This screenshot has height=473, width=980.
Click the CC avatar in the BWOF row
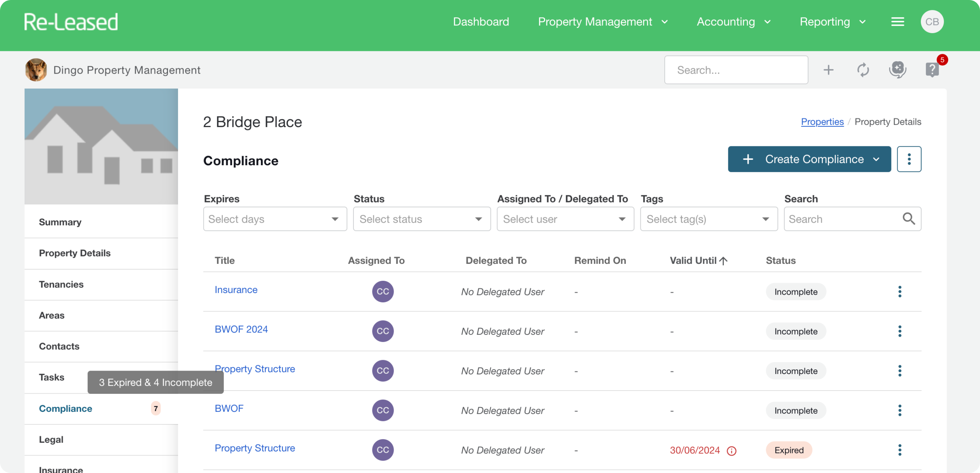[383, 410]
